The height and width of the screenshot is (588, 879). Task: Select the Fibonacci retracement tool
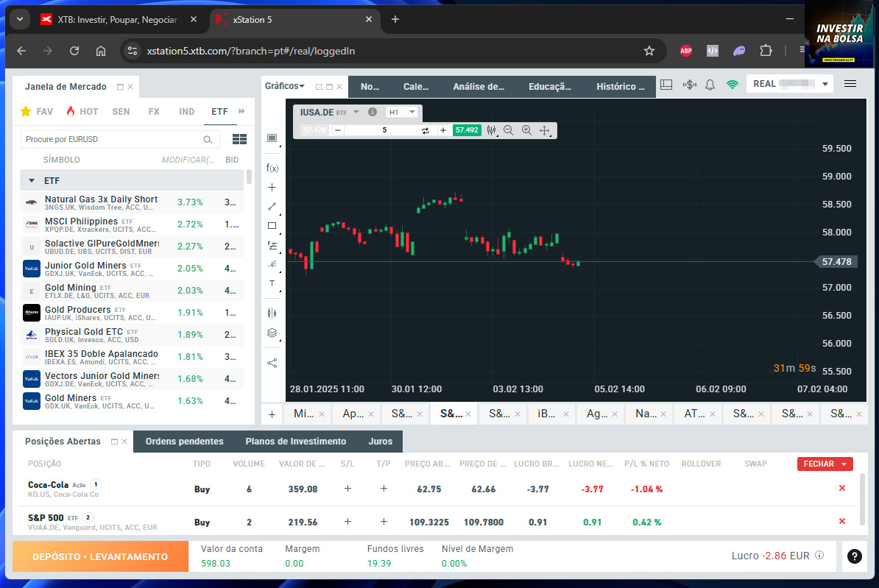[x=272, y=245]
